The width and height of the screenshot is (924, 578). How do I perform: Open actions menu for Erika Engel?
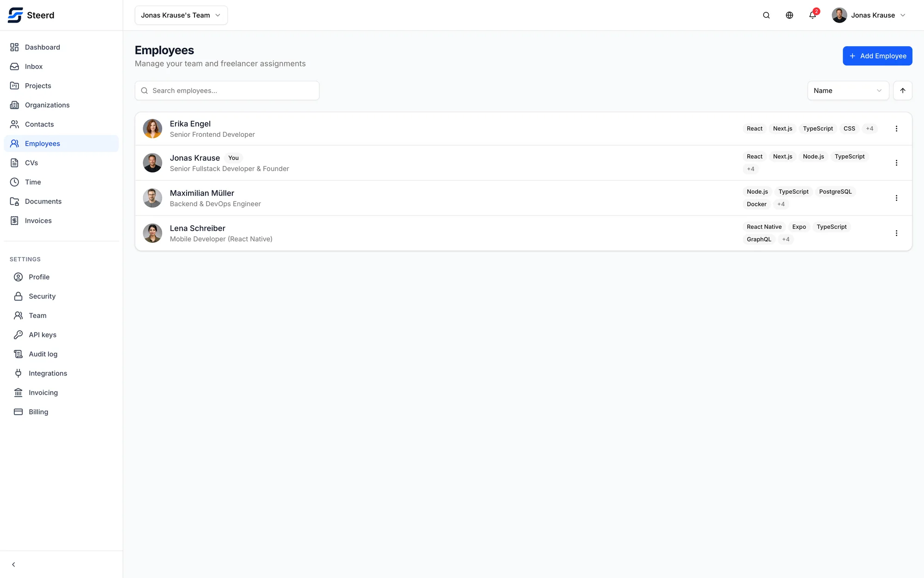click(x=896, y=129)
